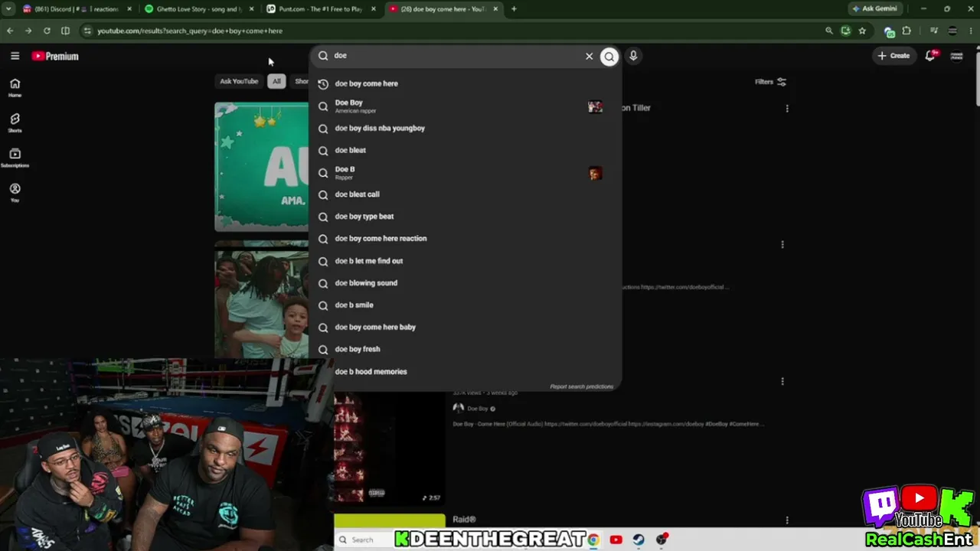The width and height of the screenshot is (980, 551).
Task: Click the browser address bar URL
Action: 190,31
